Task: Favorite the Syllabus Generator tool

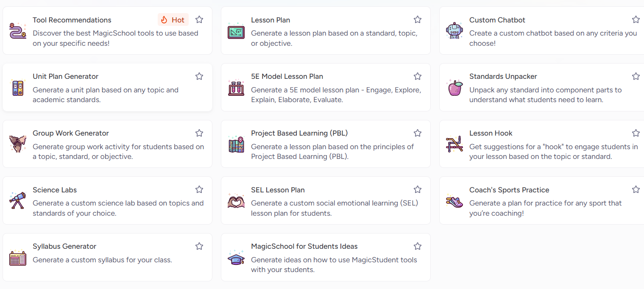Action: coord(199,246)
